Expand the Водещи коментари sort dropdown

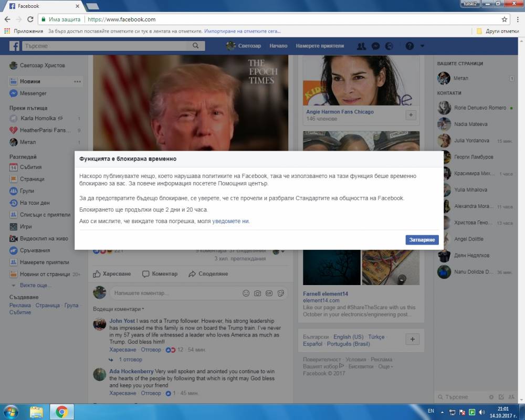pos(119,309)
